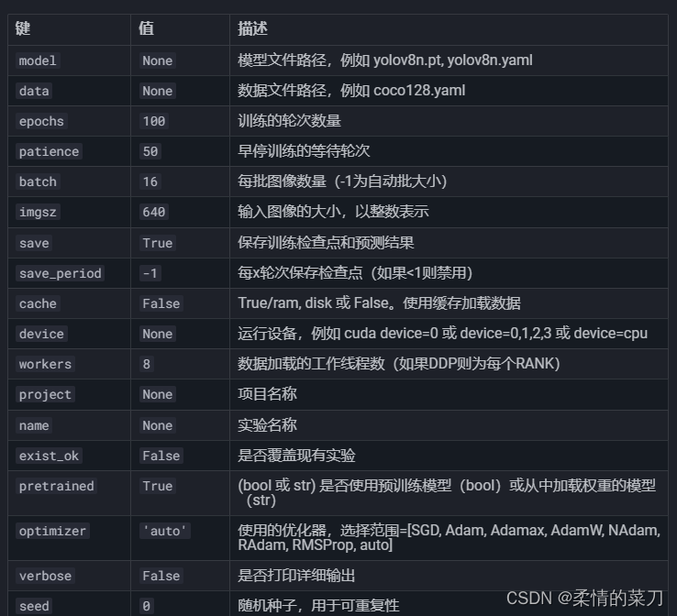Select the cache value False
This screenshot has width=677, height=616.
[161, 303]
